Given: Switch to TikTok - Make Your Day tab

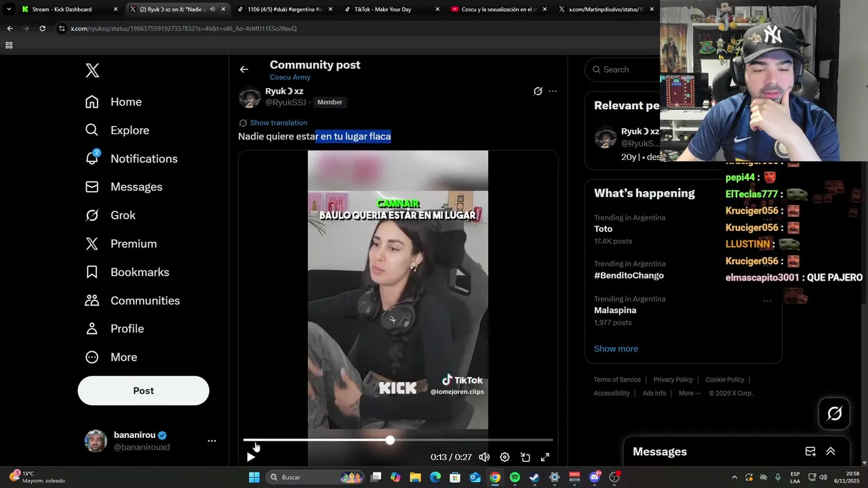Looking at the screenshot, I should coord(392,9).
